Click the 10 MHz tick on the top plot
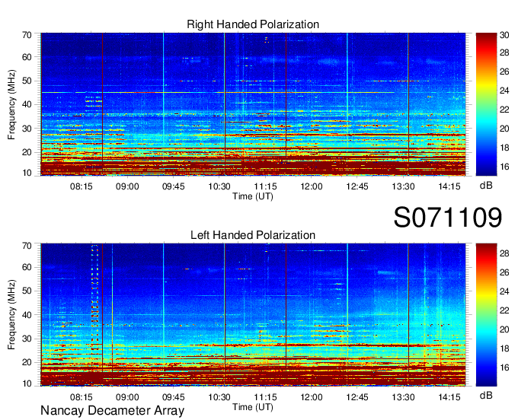518x420 pixels. (27, 173)
